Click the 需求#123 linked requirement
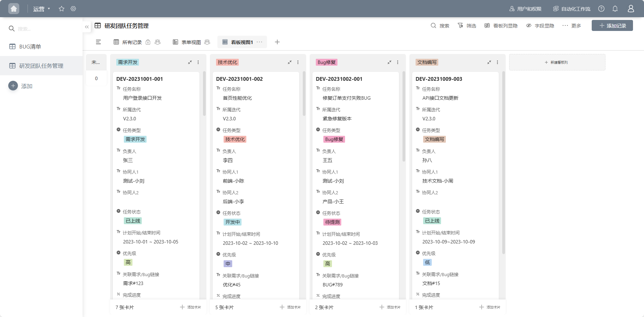The image size is (644, 317). pos(133,283)
